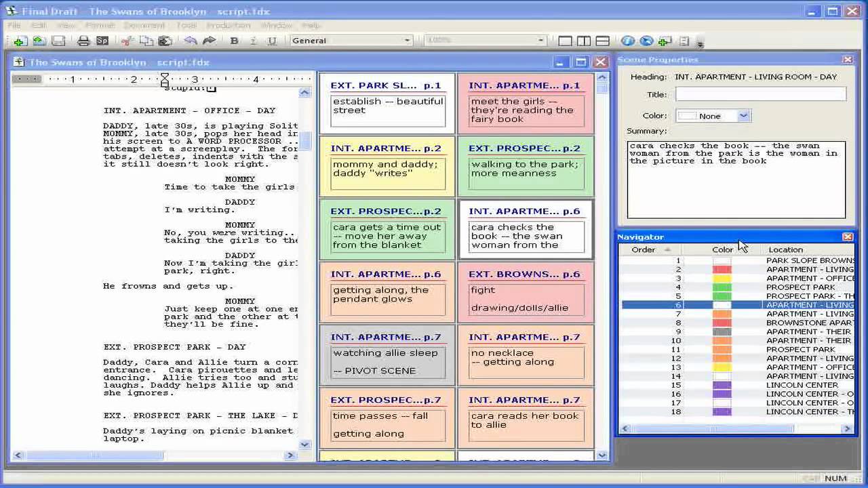Run the spell check (Sp) icon
868x488 pixels.
click(102, 41)
